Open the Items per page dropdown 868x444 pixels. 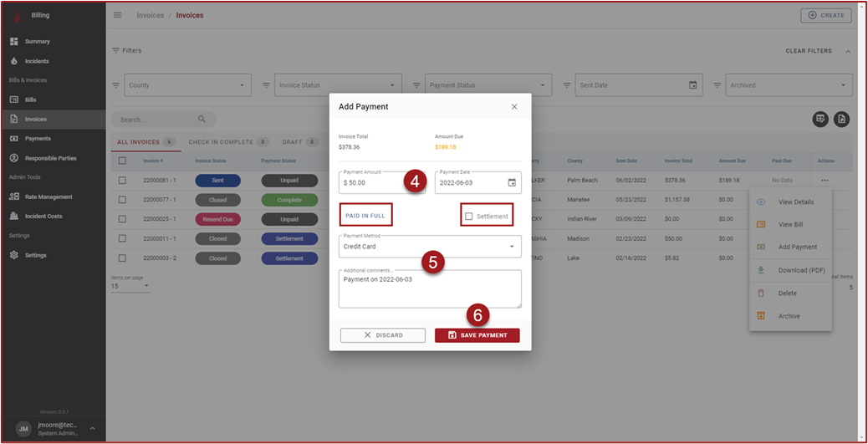tap(131, 287)
